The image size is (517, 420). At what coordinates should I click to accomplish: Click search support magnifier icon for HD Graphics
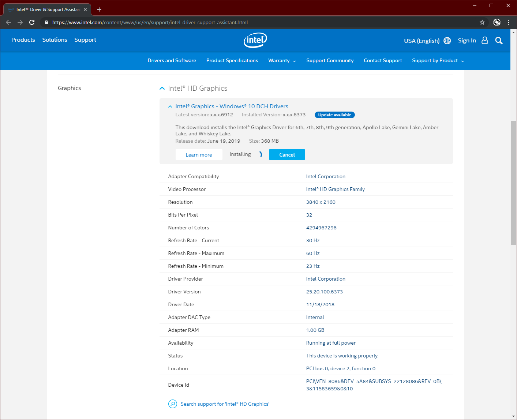point(172,404)
